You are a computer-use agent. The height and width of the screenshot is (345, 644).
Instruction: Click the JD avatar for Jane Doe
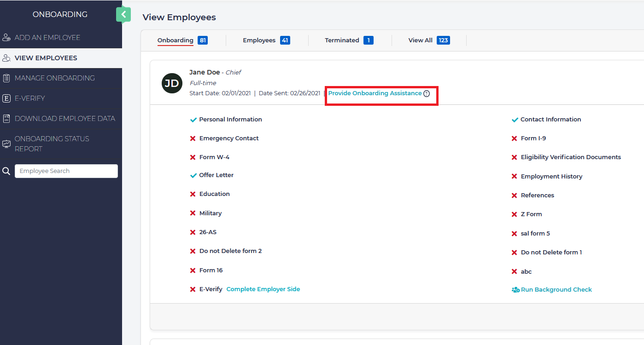point(172,83)
